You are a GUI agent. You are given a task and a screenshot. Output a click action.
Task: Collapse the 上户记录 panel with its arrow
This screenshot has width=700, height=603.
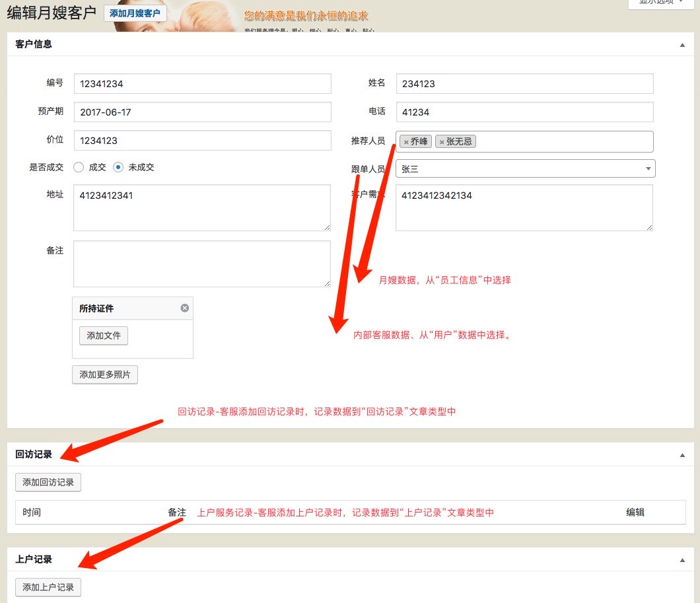click(x=682, y=559)
